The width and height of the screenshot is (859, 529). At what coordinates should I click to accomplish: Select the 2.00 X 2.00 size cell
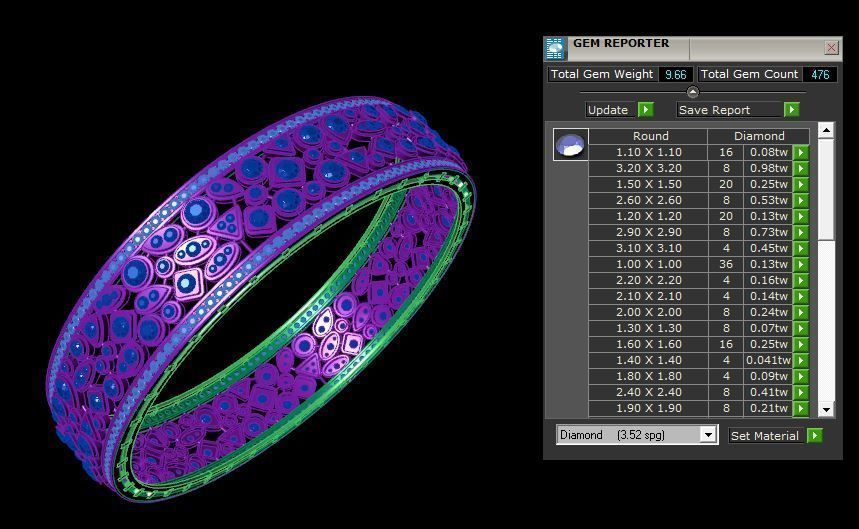coord(649,312)
